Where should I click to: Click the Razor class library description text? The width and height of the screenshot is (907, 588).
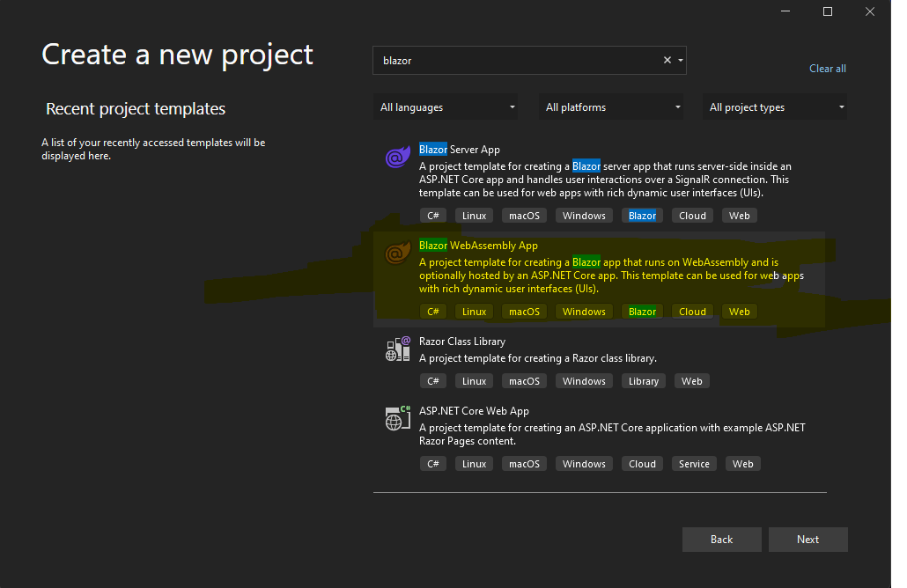pos(538,358)
